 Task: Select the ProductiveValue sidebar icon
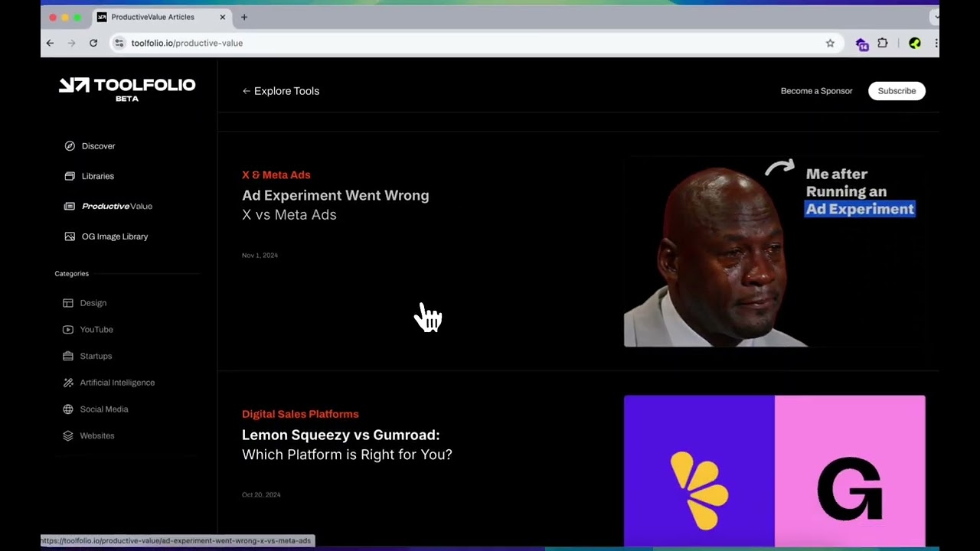(70, 206)
